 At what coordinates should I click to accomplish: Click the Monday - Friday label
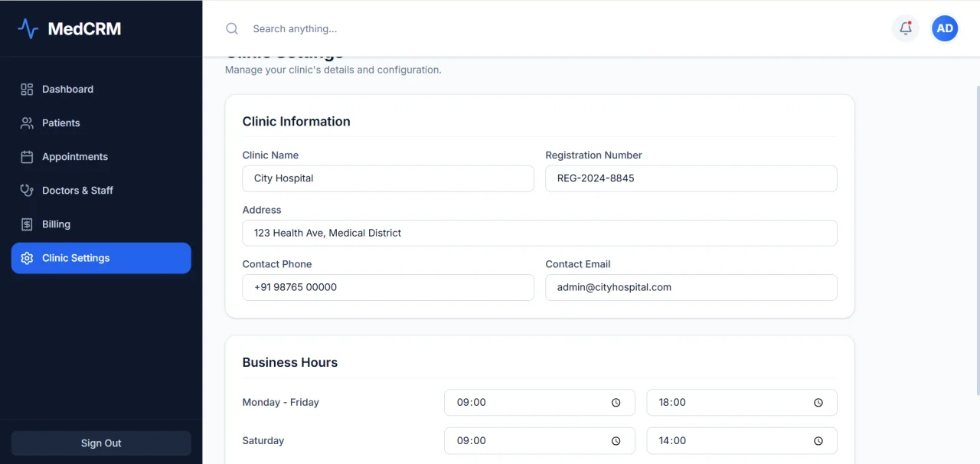pyautogui.click(x=281, y=403)
